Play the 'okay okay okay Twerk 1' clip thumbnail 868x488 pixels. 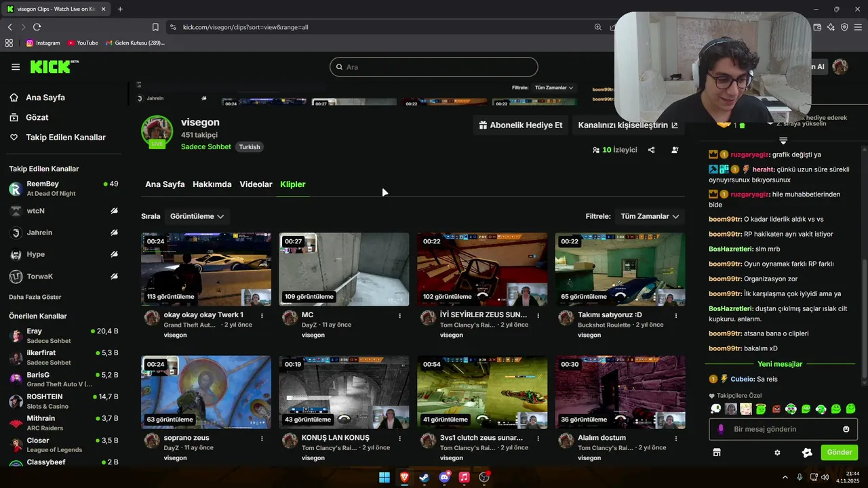tap(206, 269)
